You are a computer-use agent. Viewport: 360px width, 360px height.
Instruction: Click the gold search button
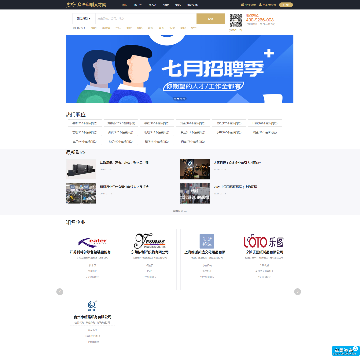point(211,19)
